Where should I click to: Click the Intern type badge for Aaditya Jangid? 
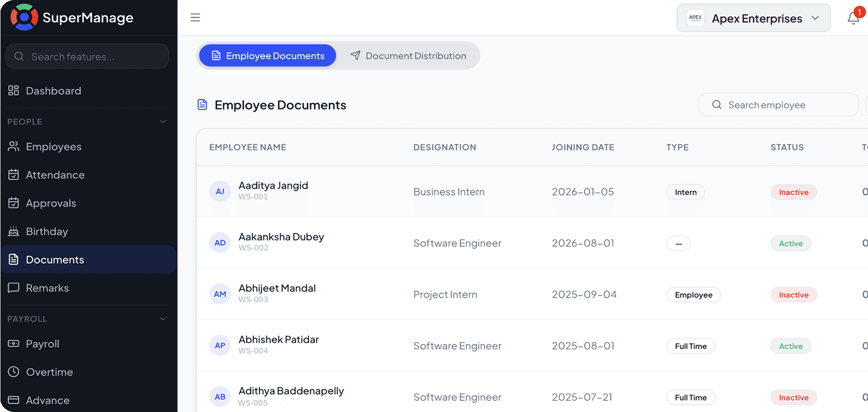coord(686,192)
